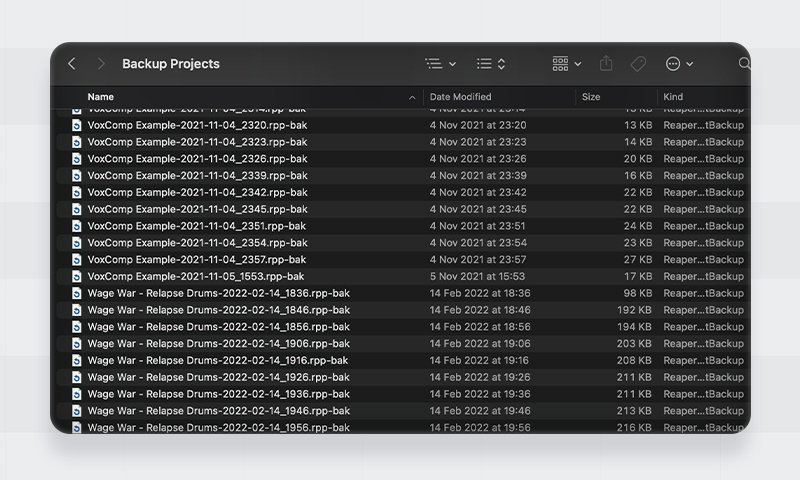Select file icon of Relapse Drums-2022-02-14_1916

point(77,361)
